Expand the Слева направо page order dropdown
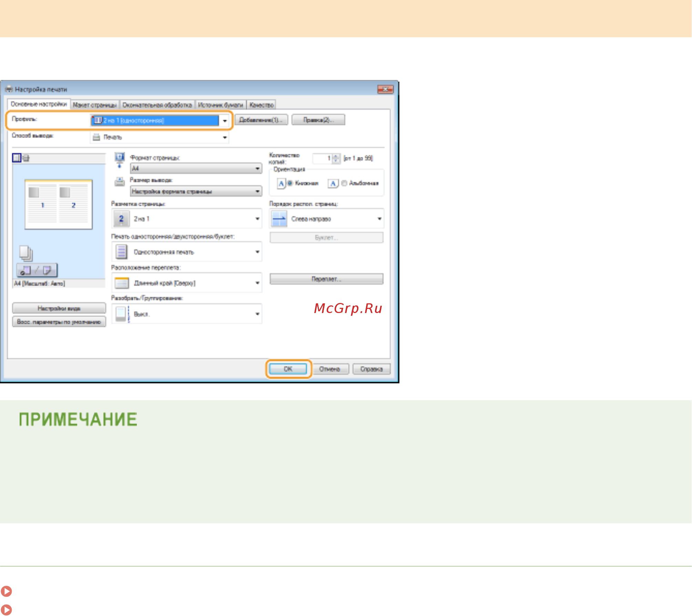The width and height of the screenshot is (692, 616). click(326, 219)
